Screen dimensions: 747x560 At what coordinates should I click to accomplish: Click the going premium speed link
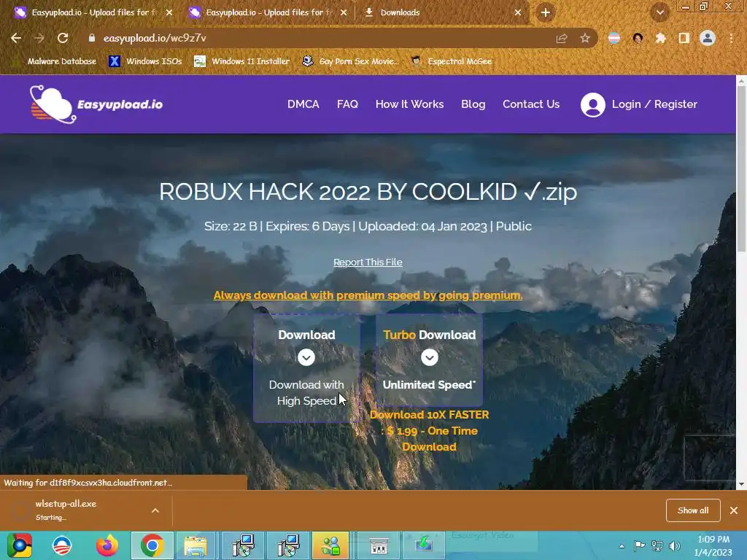[x=368, y=295]
